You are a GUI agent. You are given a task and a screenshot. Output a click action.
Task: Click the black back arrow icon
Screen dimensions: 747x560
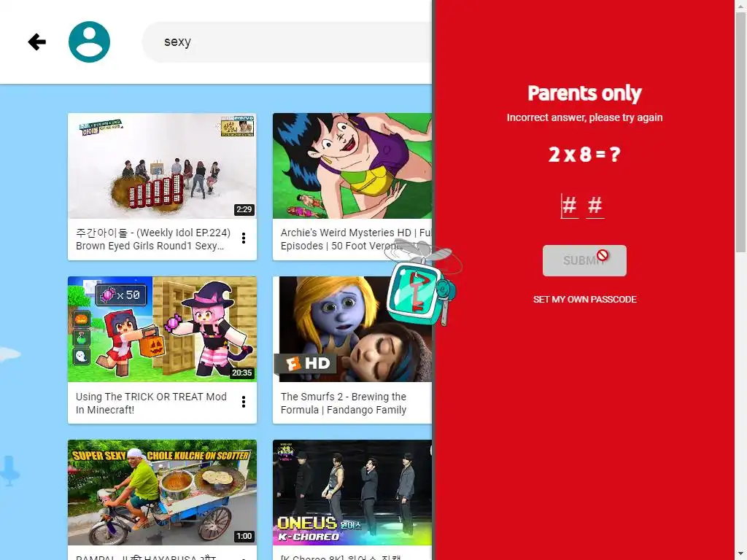36,42
